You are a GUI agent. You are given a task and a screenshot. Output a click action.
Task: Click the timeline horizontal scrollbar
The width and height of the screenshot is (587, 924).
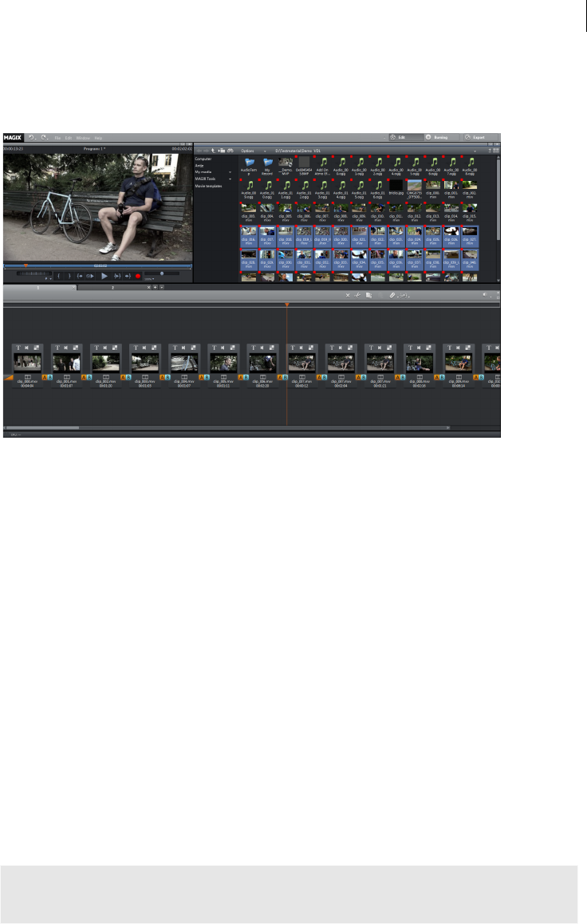(42, 428)
